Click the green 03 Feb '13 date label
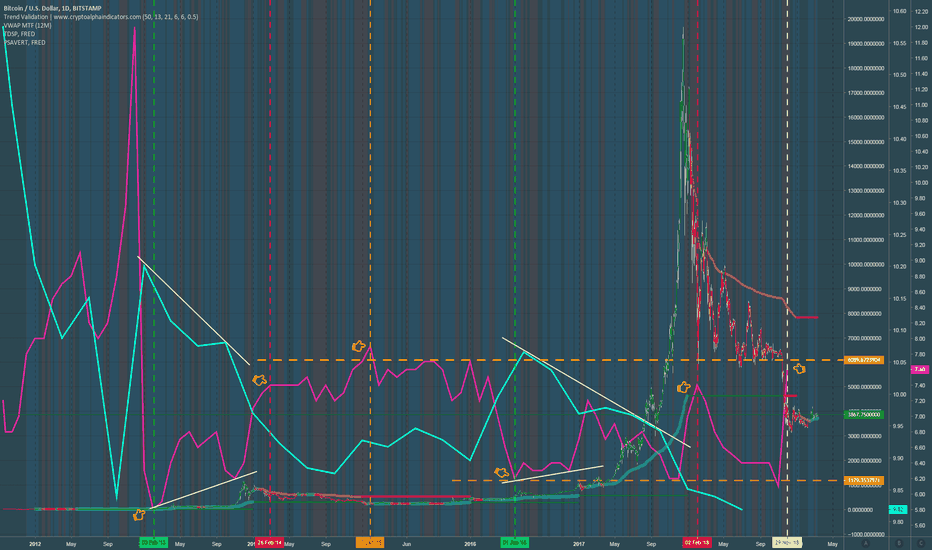The height and width of the screenshot is (550, 932). pyautogui.click(x=153, y=543)
